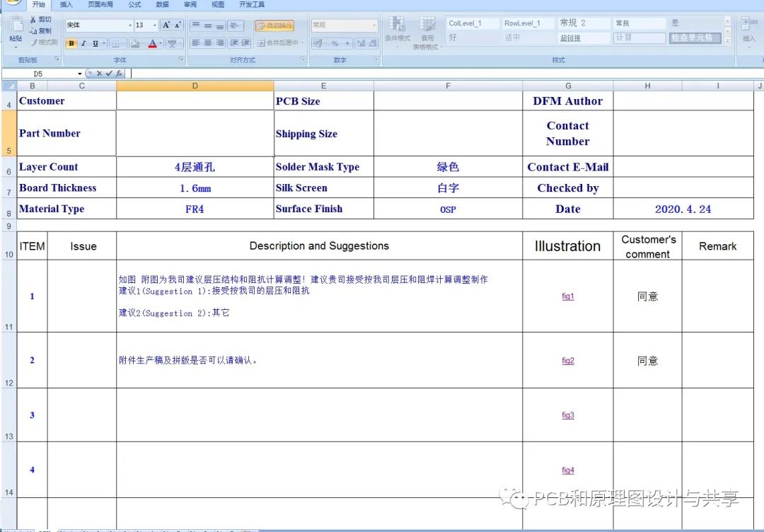The height and width of the screenshot is (532, 764).
Task: Click the Copy (复制) icon
Action: [33, 31]
